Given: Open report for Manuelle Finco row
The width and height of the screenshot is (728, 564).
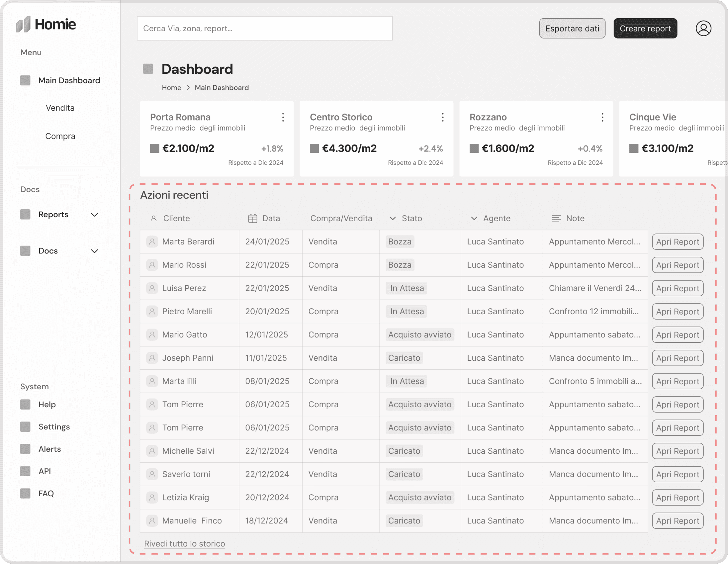Looking at the screenshot, I should pos(678,521).
